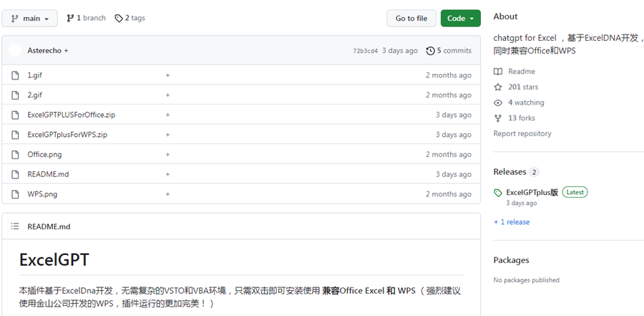
Task: Click the tags icon next to 2 tags
Action: pyautogui.click(x=119, y=18)
